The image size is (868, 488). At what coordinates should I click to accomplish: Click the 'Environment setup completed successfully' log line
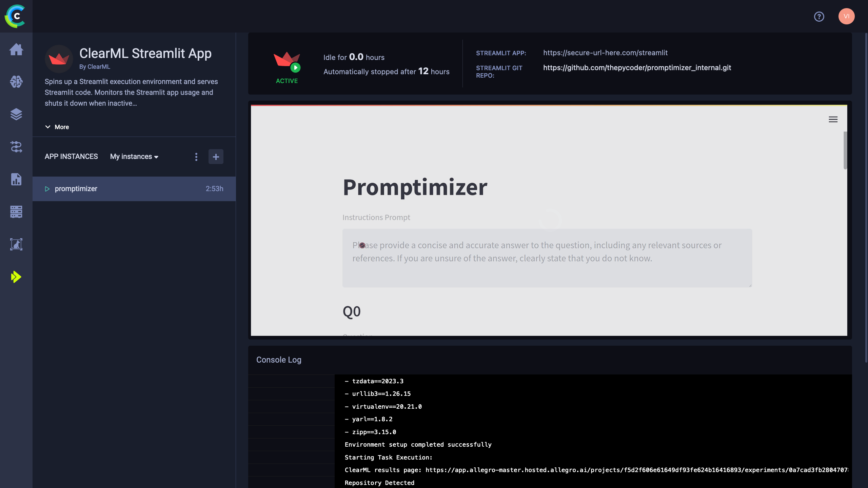pyautogui.click(x=418, y=445)
